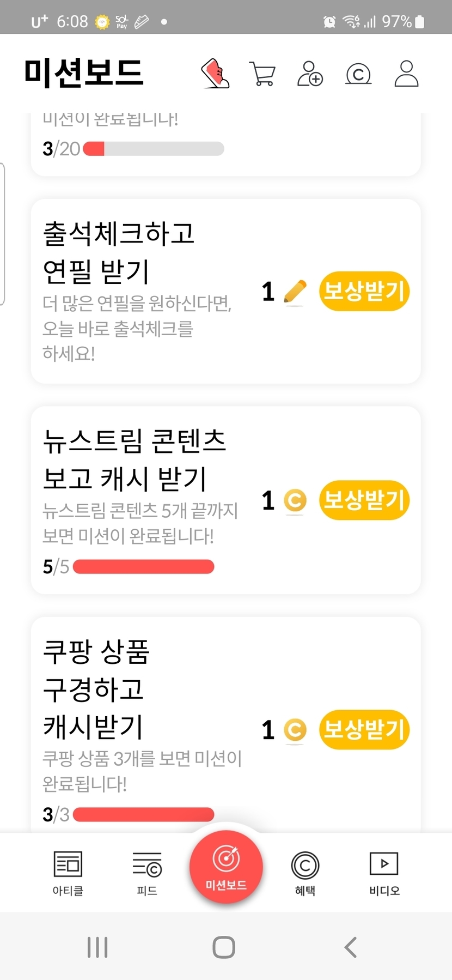Image resolution: width=452 pixels, height=980 pixels.
Task: Claim reward for 쿠팡 상품 mission
Action: (x=364, y=729)
